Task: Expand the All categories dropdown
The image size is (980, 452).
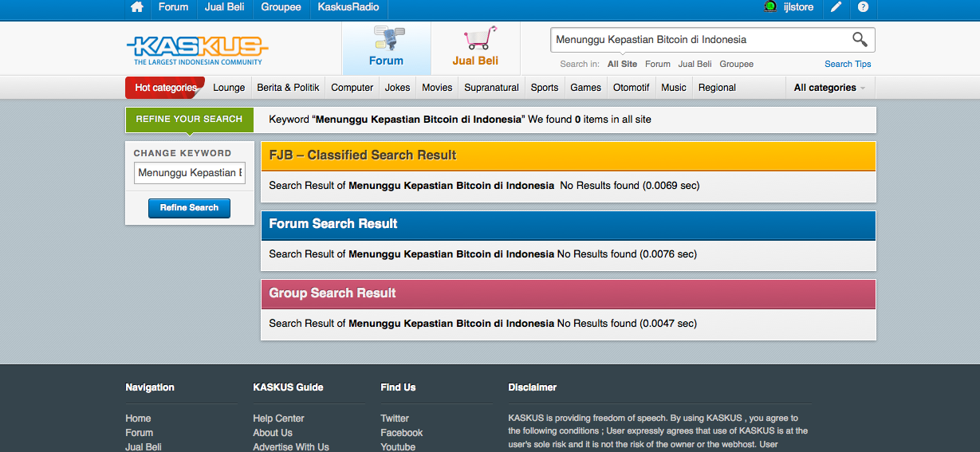Action: pyautogui.click(x=829, y=88)
